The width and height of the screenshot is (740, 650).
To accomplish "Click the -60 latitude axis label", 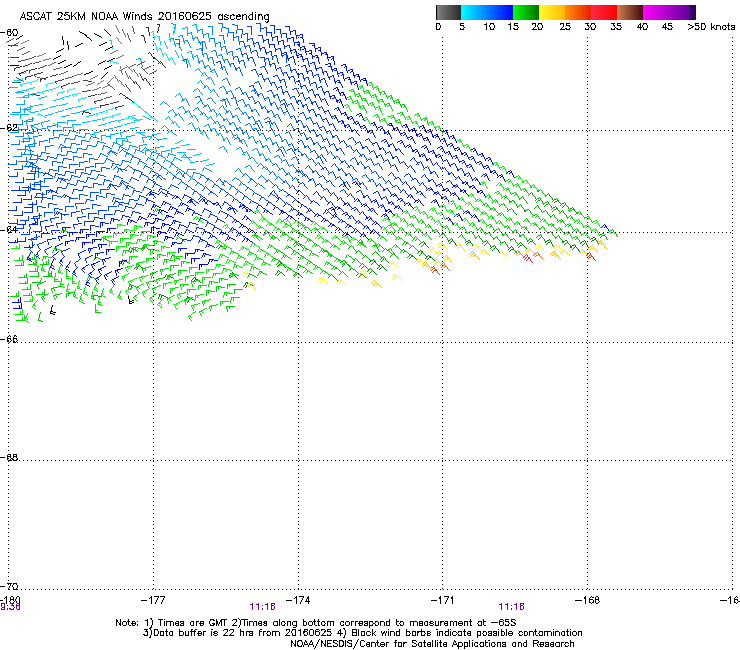I will pyautogui.click(x=9, y=33).
